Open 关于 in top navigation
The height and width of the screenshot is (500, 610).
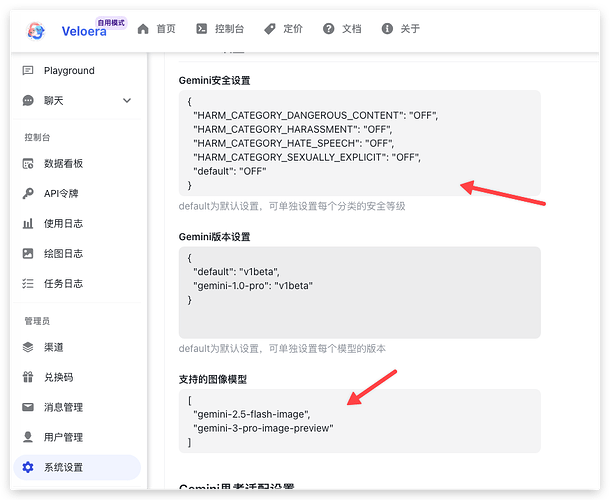pos(410,29)
